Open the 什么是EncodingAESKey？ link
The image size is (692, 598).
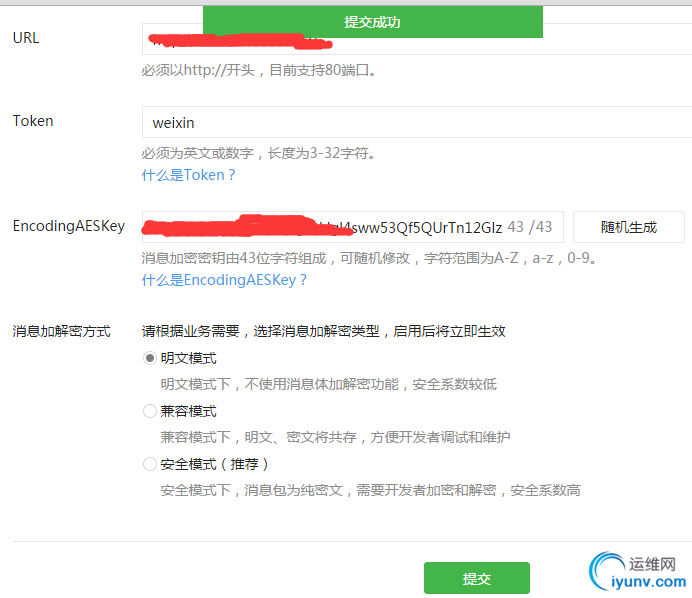224,280
